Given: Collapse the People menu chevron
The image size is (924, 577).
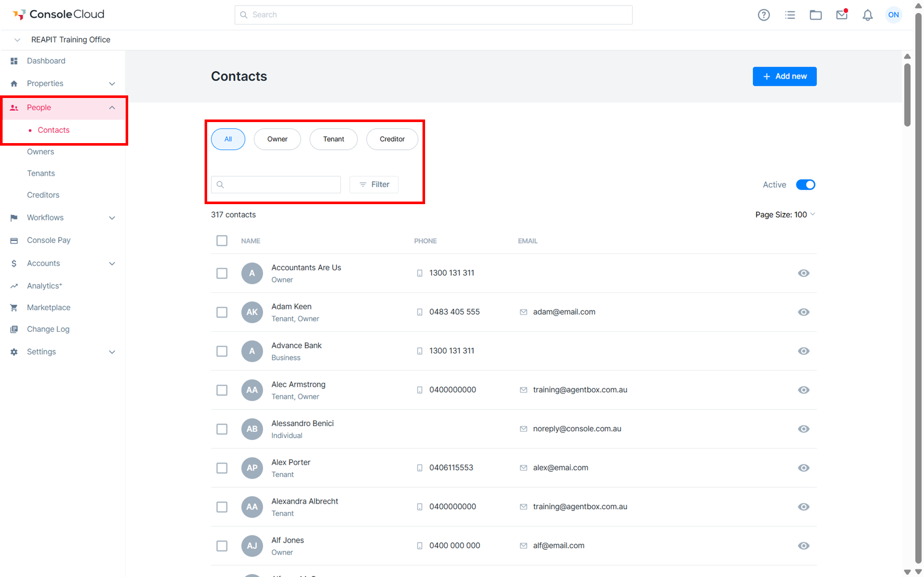Looking at the screenshot, I should click(112, 108).
